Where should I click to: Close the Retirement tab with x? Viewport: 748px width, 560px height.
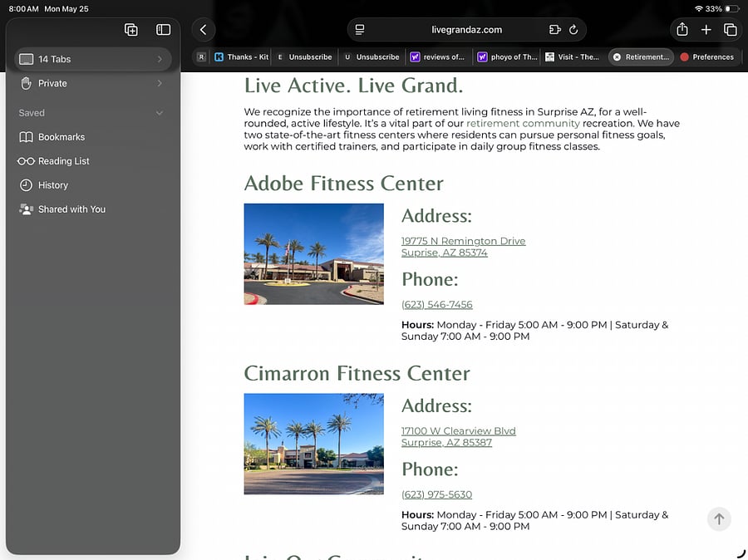pyautogui.click(x=617, y=56)
